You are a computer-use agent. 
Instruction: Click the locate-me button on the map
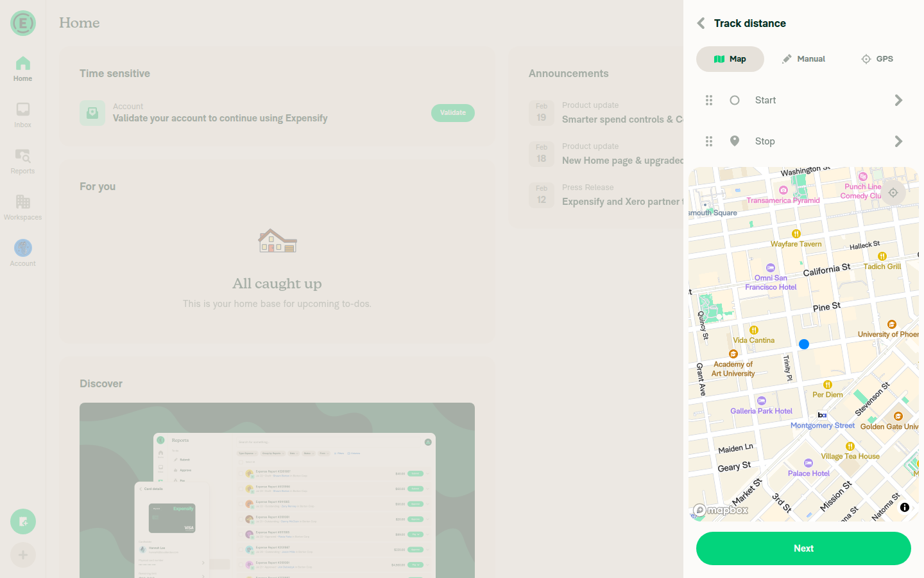coord(893,192)
